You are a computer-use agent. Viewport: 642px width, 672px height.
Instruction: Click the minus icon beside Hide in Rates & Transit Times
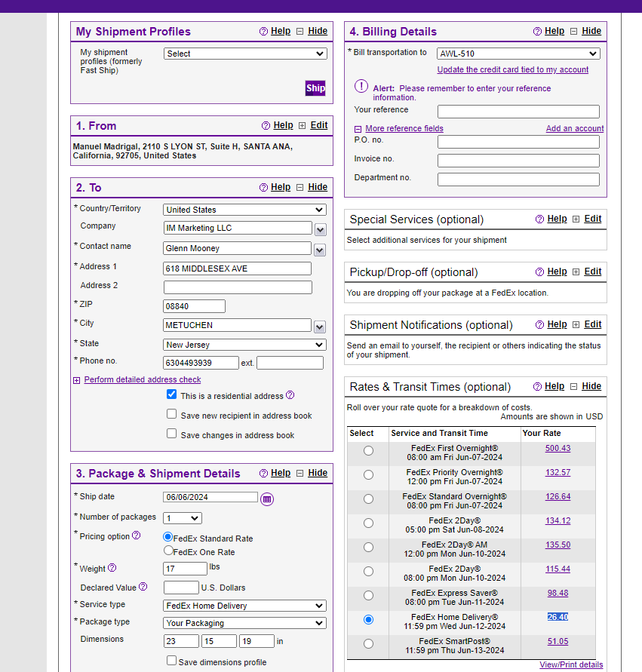point(574,387)
